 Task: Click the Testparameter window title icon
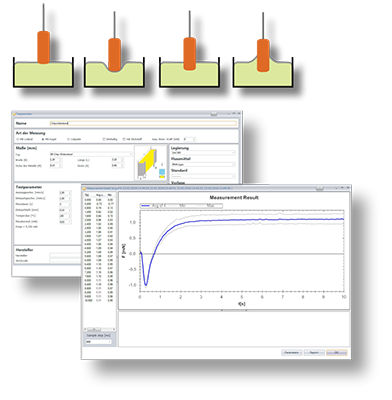(14, 114)
